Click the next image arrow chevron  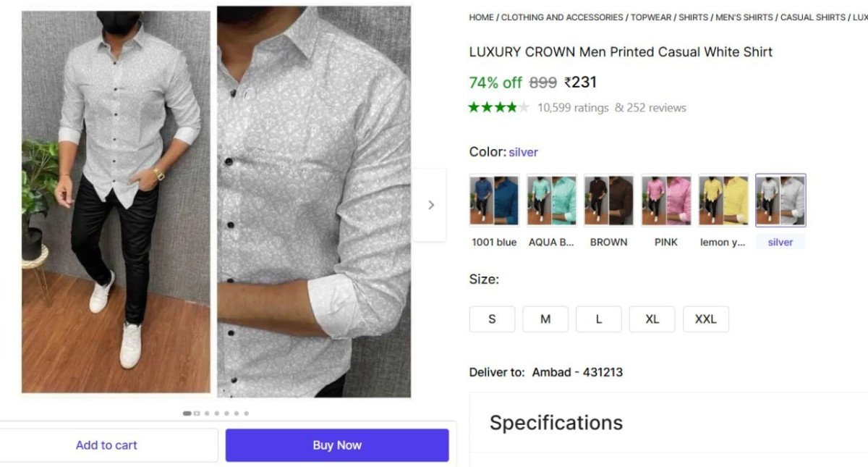(431, 205)
